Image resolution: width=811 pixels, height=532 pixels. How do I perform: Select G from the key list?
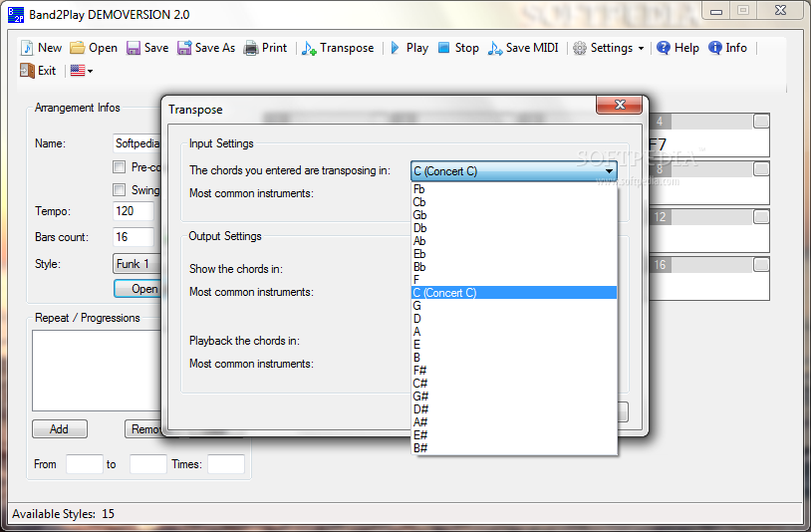click(514, 306)
